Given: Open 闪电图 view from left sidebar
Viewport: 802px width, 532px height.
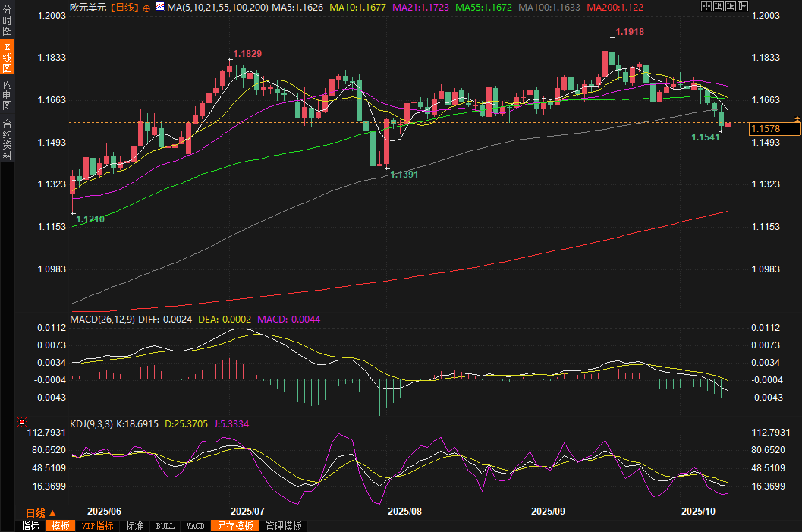Looking at the screenshot, I should (7, 95).
